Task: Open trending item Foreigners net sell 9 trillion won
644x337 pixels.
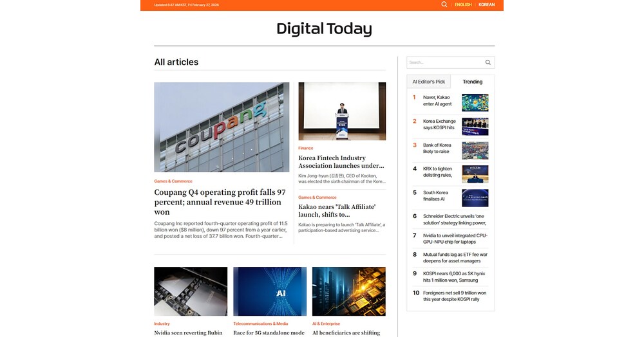Action: [455, 296]
